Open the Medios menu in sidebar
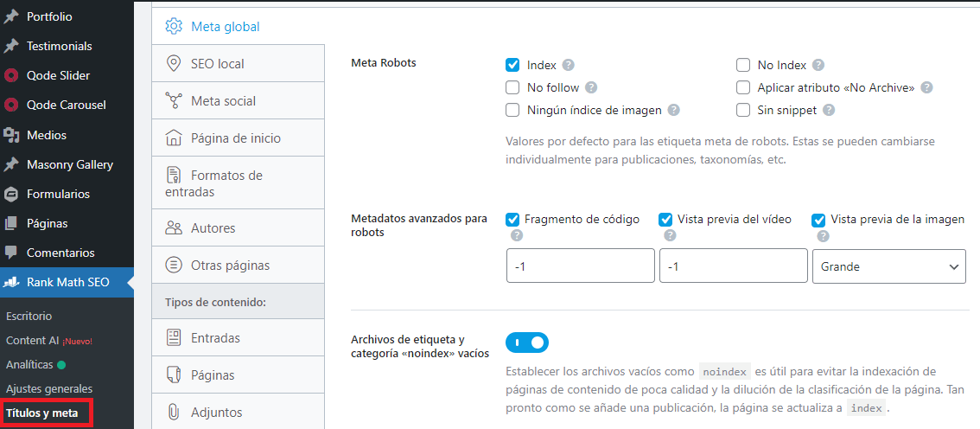This screenshot has width=980, height=429. coord(46,135)
